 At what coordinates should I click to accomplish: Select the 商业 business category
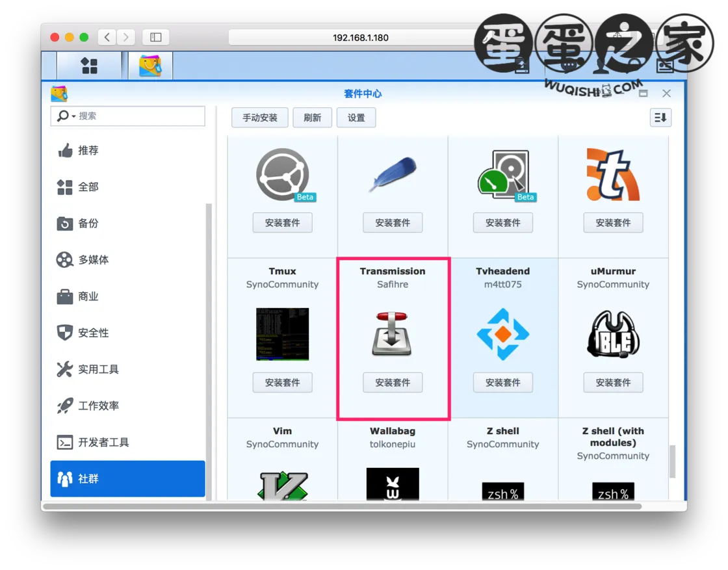[127, 296]
